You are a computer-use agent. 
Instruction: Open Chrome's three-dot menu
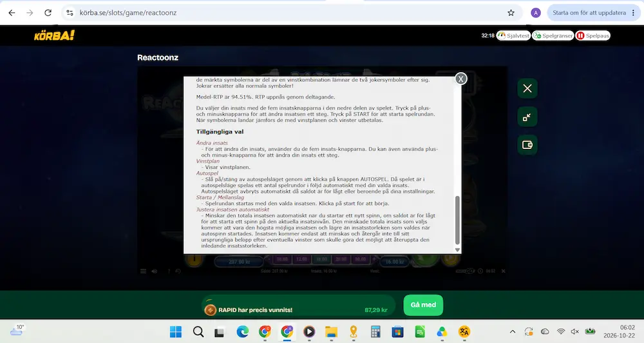(x=633, y=13)
